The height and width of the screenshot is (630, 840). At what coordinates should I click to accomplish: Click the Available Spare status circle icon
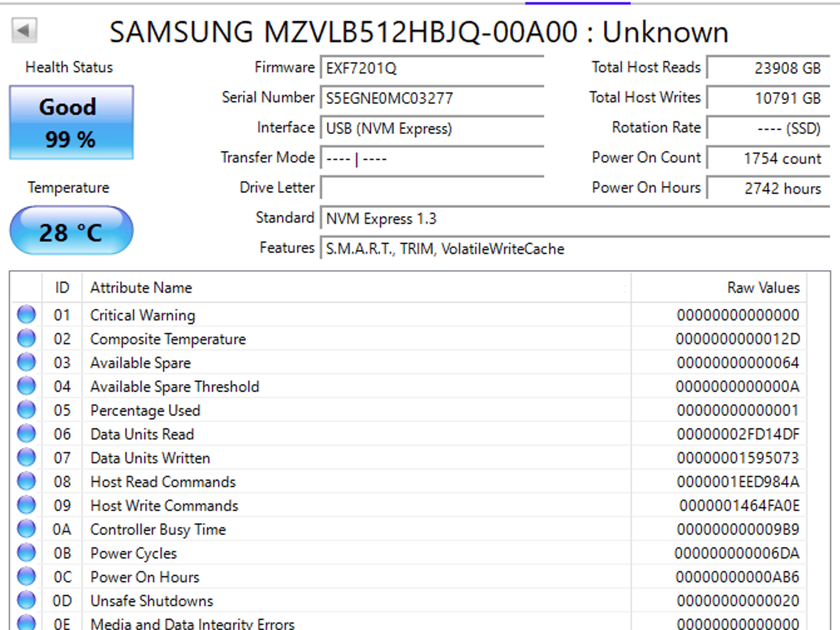coord(27,362)
